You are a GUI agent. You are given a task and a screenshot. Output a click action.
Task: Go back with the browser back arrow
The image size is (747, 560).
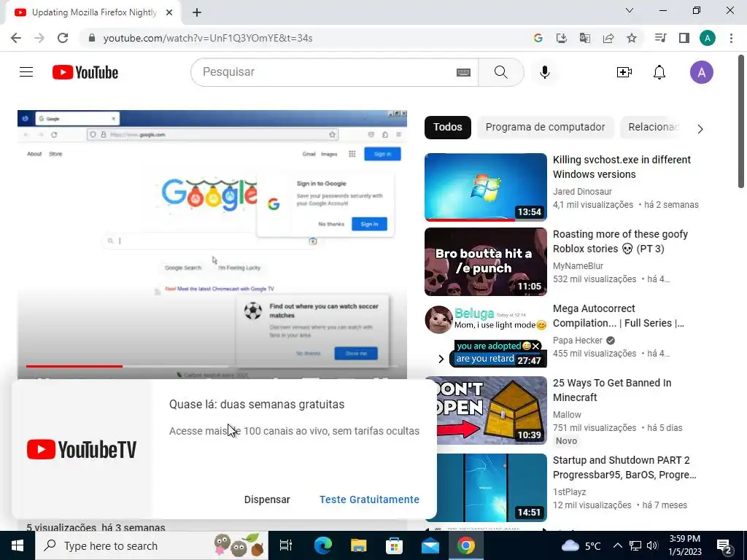point(16,38)
